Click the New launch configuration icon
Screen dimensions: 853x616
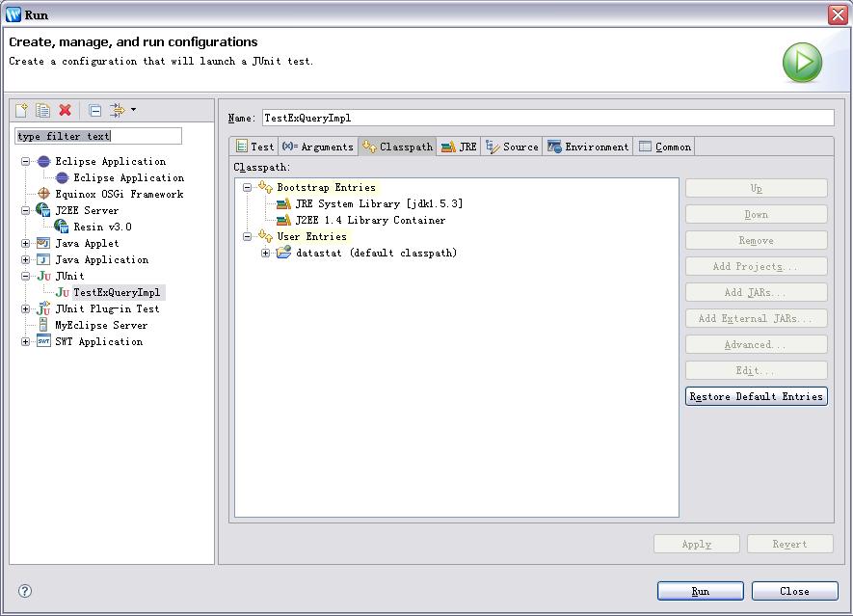(21, 111)
